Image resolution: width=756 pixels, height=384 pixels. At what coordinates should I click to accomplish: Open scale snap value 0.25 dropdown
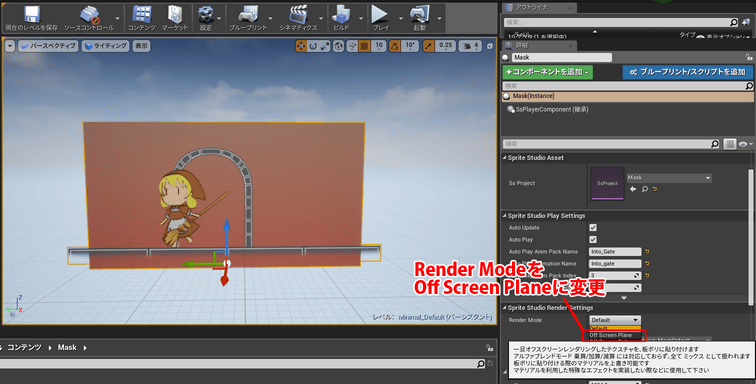pos(446,46)
